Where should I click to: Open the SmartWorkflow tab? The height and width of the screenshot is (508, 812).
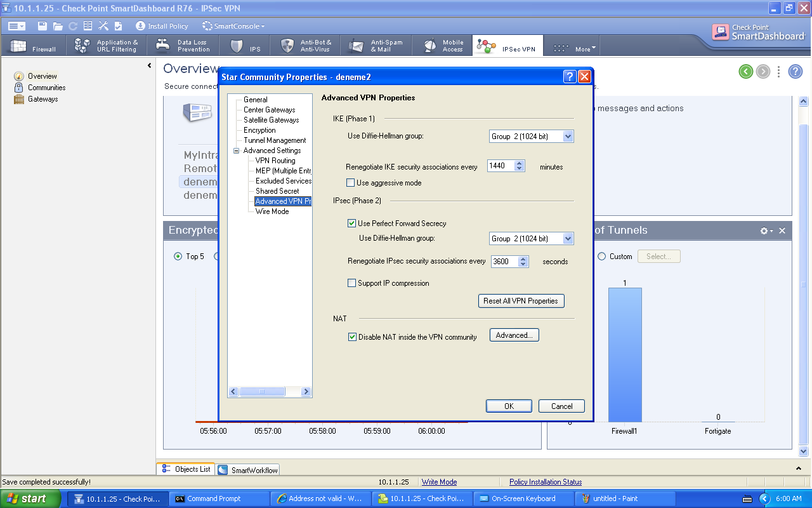coord(247,470)
